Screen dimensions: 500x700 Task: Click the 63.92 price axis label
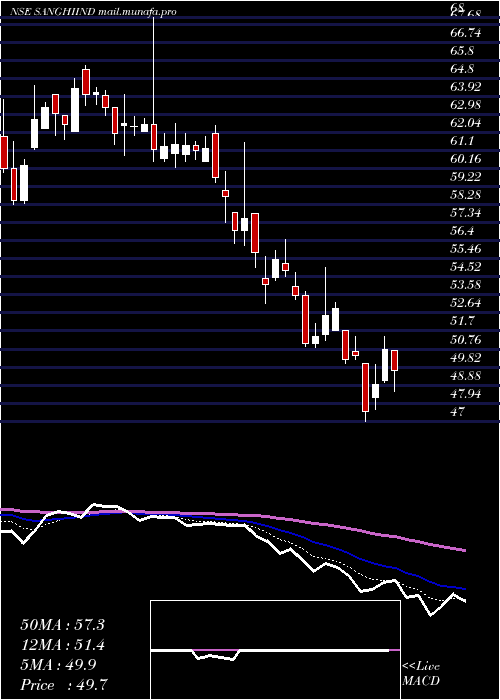pos(465,87)
